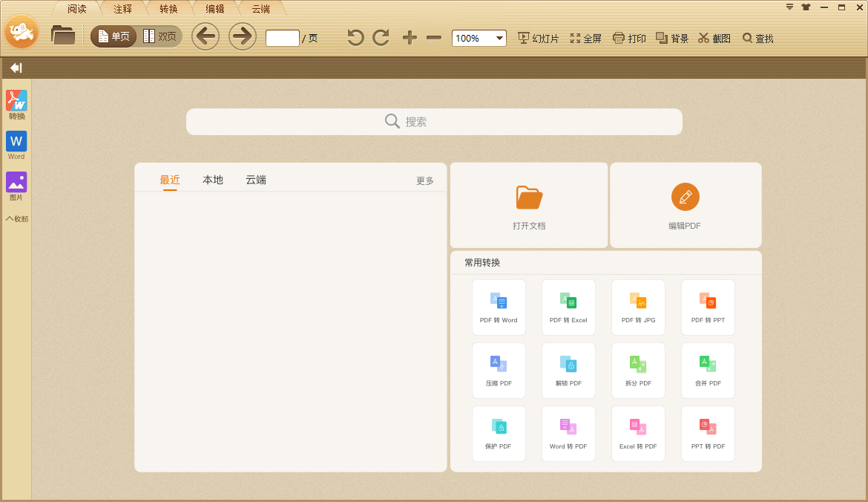Image resolution: width=868 pixels, height=502 pixels.
Task: Start the Word 转 PDF converter
Action: pyautogui.click(x=568, y=434)
